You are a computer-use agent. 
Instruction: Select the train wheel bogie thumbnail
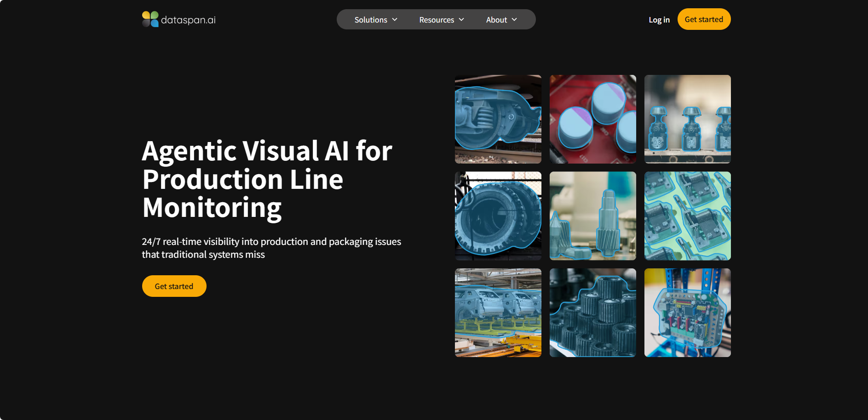pyautogui.click(x=498, y=119)
